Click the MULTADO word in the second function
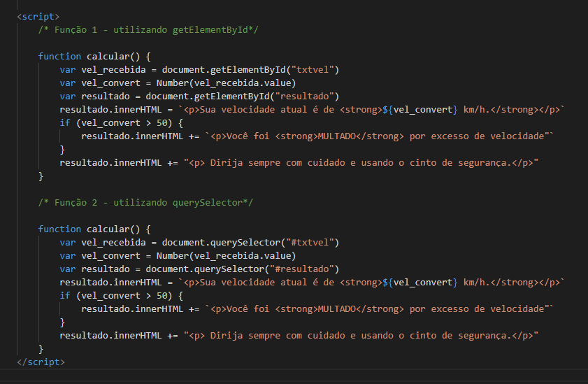The width and height of the screenshot is (588, 384). pos(339,309)
